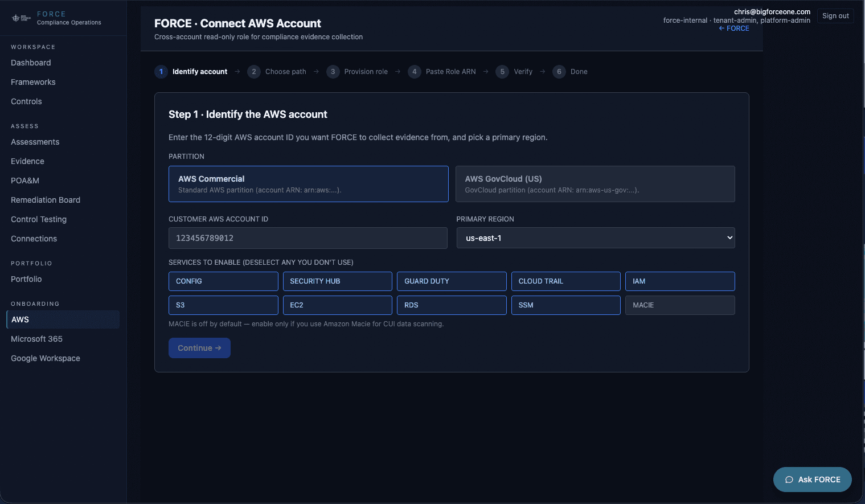Click the Identify account step label
The height and width of the screenshot is (504, 865).
click(200, 72)
